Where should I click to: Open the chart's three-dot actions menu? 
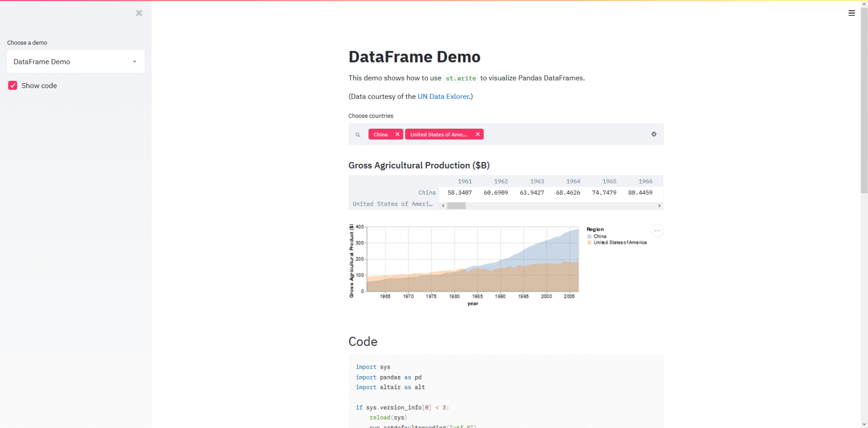tap(657, 230)
